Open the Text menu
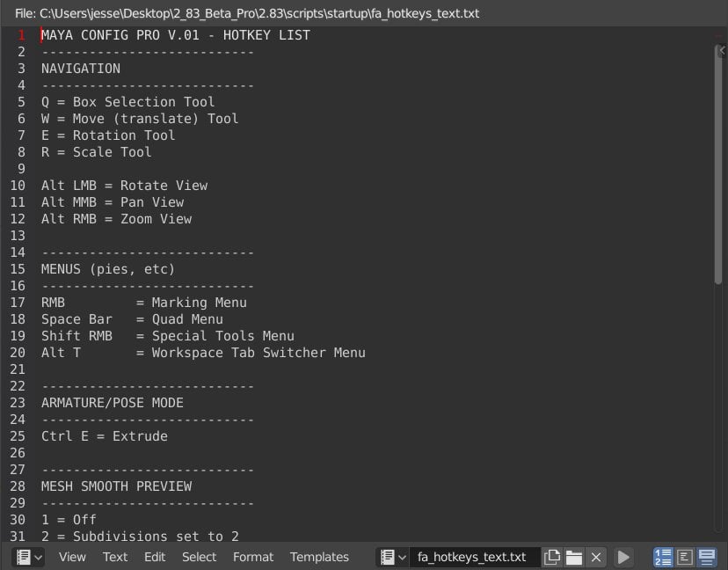This screenshot has width=728, height=570. click(x=114, y=557)
